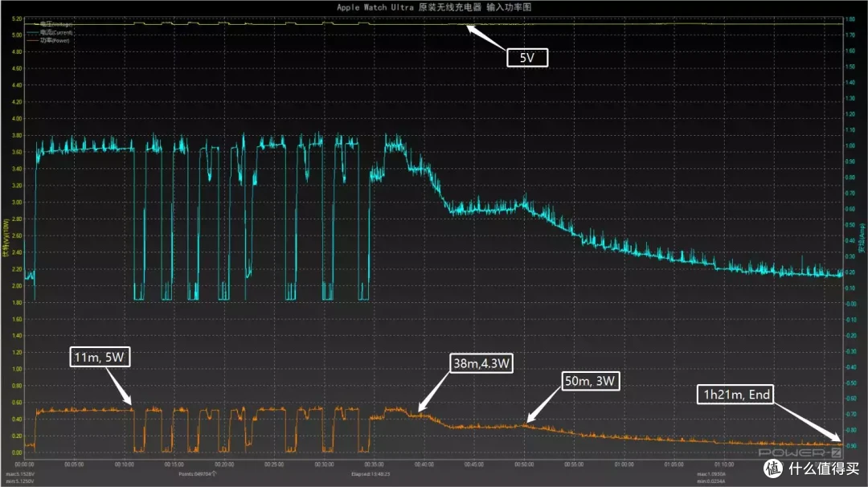Click the 'max:1.0930A' current readout
Screen dimensions: 868x487
(x=711, y=474)
